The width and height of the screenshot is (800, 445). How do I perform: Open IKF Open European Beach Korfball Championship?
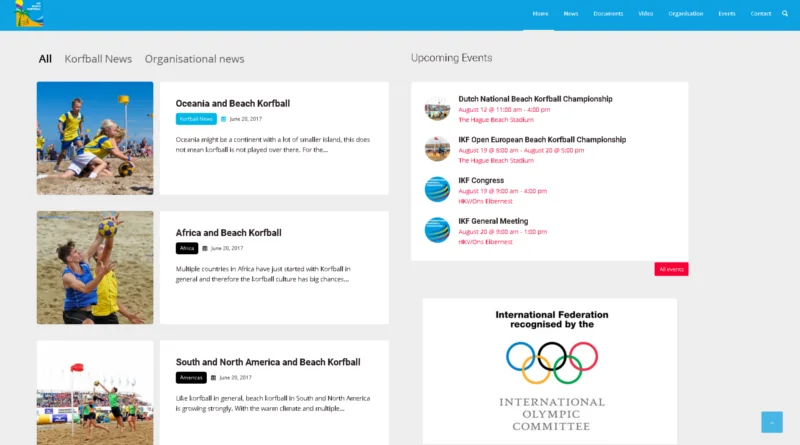tap(542, 140)
